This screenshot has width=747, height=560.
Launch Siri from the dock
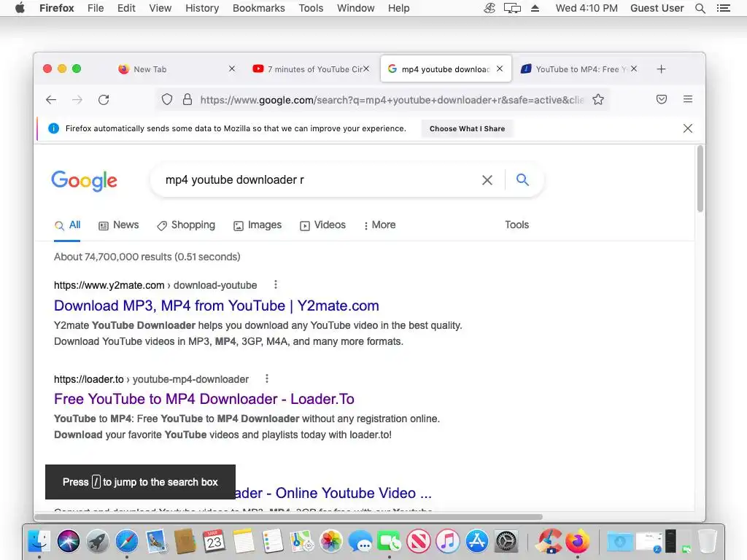coord(68,541)
